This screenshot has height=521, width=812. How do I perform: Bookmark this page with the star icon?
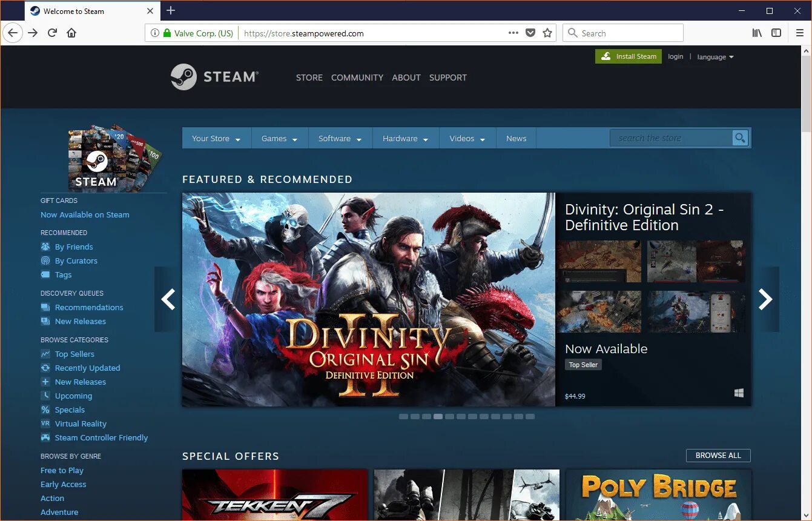[547, 33]
